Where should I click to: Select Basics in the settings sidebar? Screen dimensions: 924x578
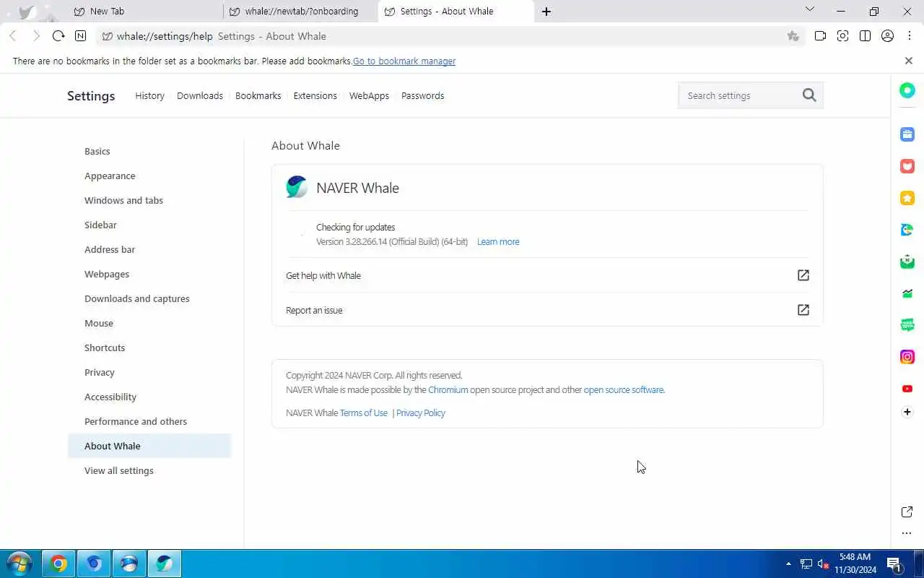(x=97, y=151)
